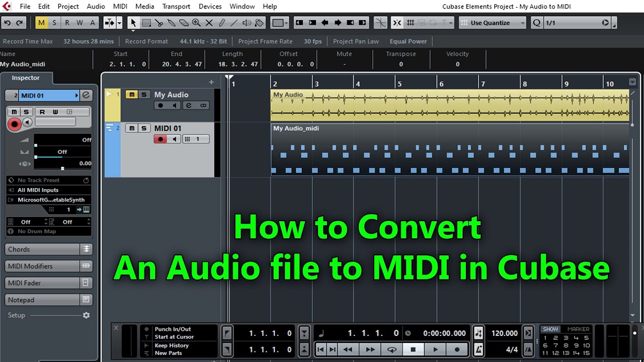644x362 pixels.
Task: Click the Snap to Zero Crossing icon
Action: [381, 23]
